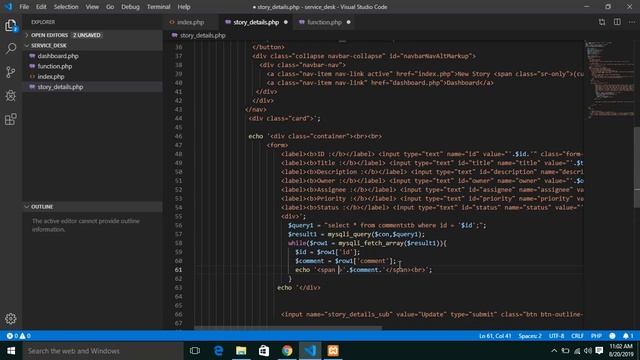Screen dimensions: 640x360
Task: Click the while loop on line 58
Action: (x=367, y=243)
